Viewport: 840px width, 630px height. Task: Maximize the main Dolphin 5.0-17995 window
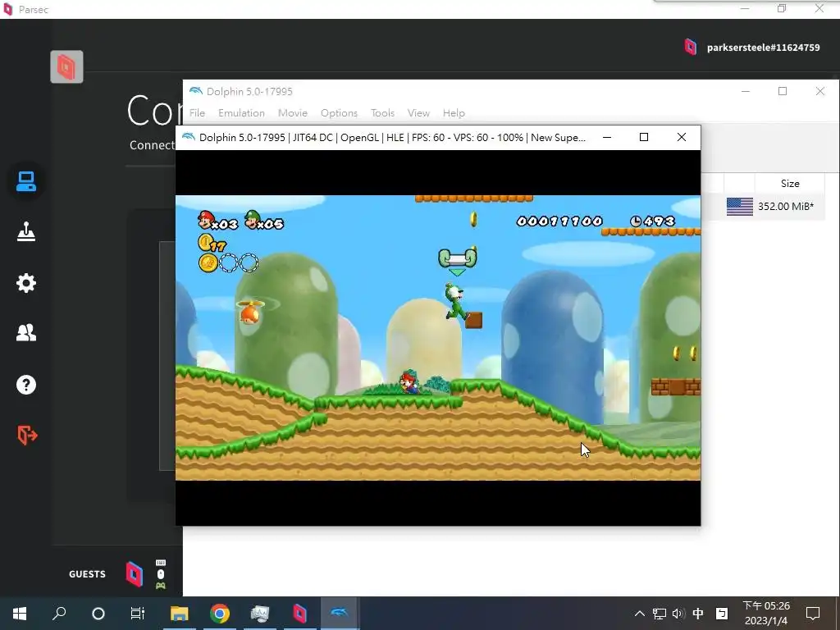click(x=782, y=91)
